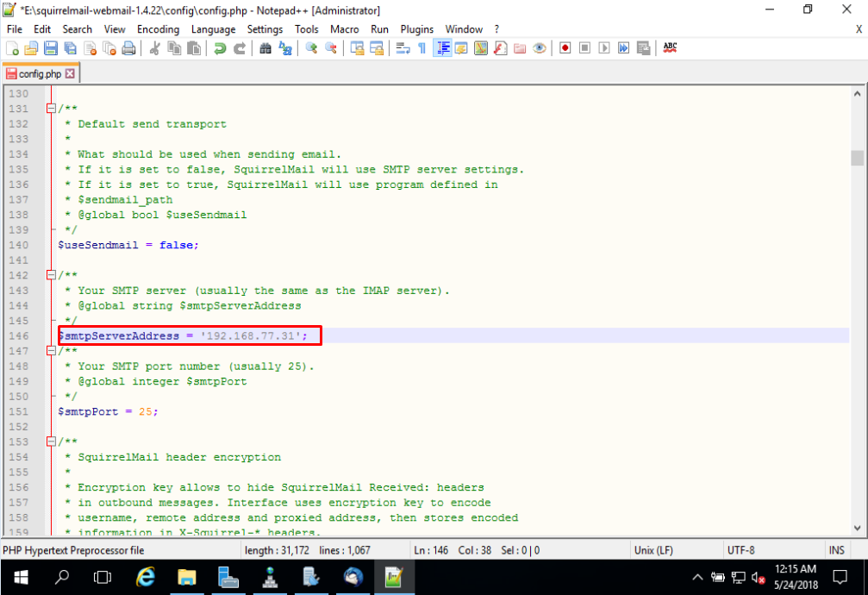Click on the $useSendmail = false; line
This screenshot has height=595, width=868.
coord(128,245)
